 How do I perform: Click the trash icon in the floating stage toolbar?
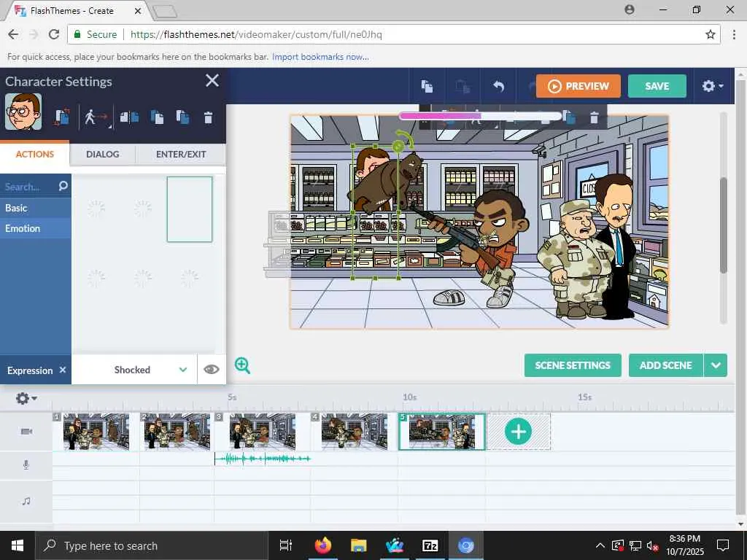pyautogui.click(x=594, y=117)
